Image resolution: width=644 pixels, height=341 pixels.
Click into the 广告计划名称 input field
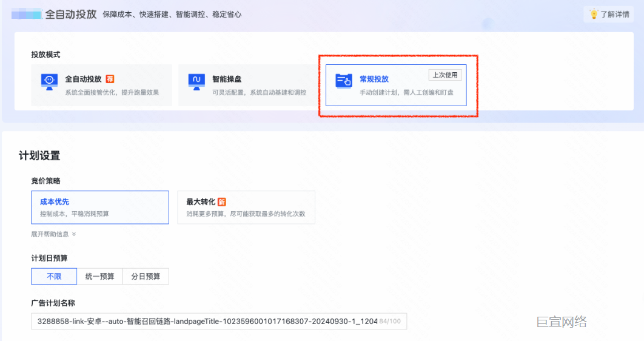[219, 321]
